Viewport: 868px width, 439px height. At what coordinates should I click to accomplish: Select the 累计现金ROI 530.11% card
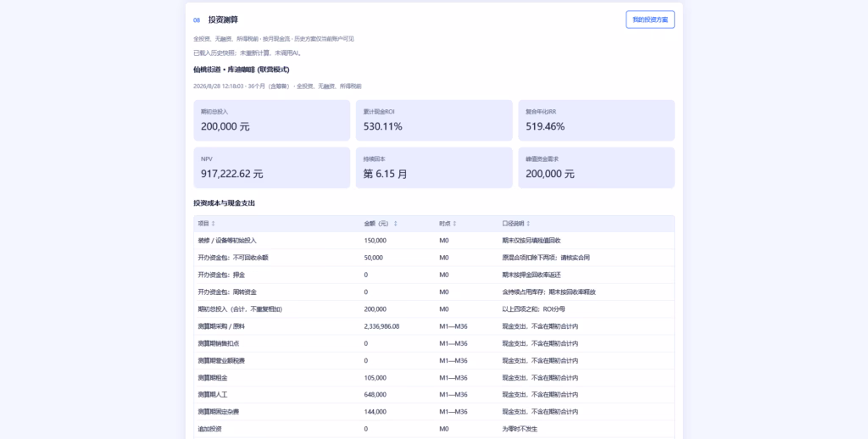coord(434,120)
